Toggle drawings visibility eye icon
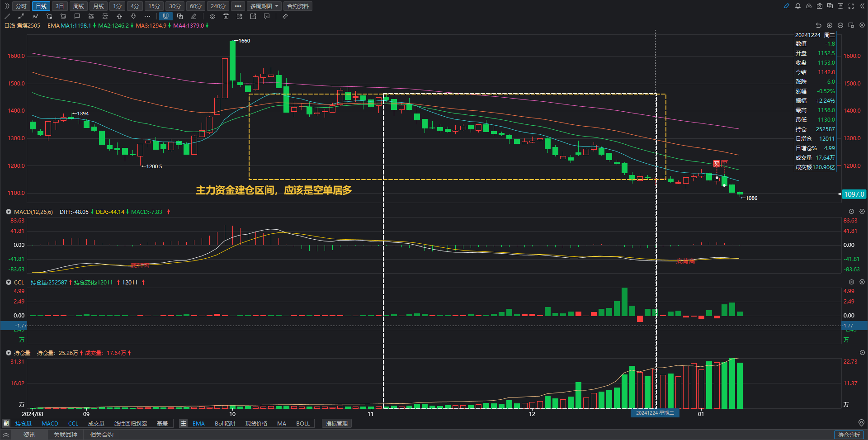Viewport: 868px width, 440px height. click(x=212, y=16)
